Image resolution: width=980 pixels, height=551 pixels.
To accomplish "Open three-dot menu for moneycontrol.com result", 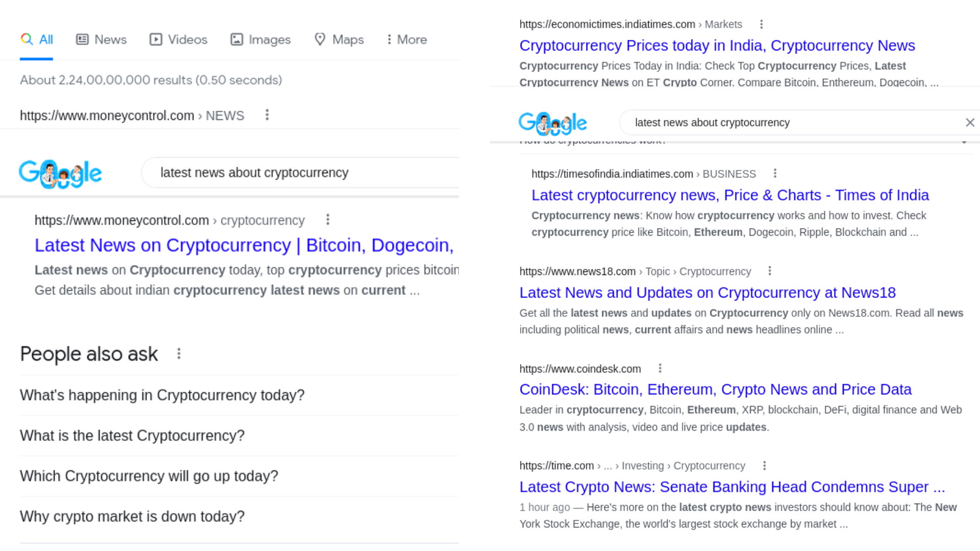I will click(327, 219).
